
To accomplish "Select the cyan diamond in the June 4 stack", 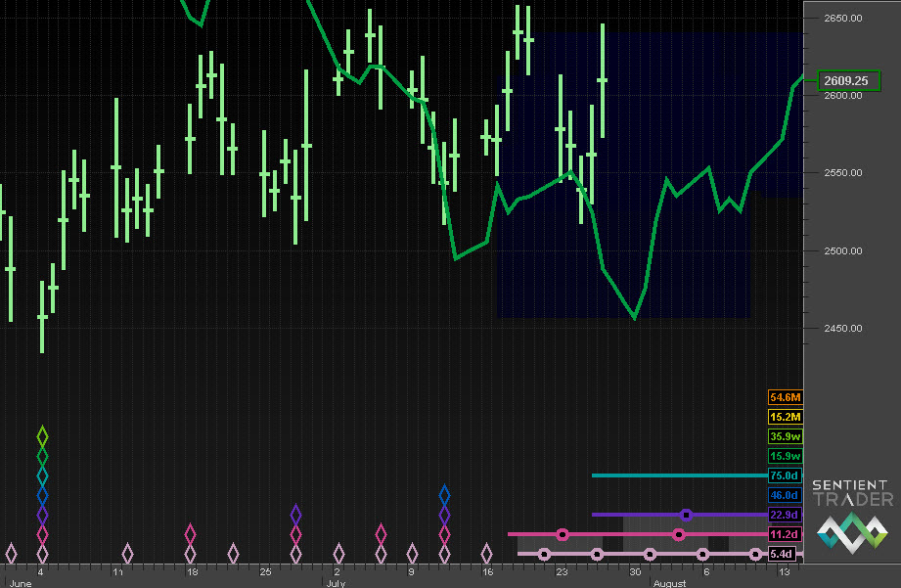I will (x=42, y=475).
